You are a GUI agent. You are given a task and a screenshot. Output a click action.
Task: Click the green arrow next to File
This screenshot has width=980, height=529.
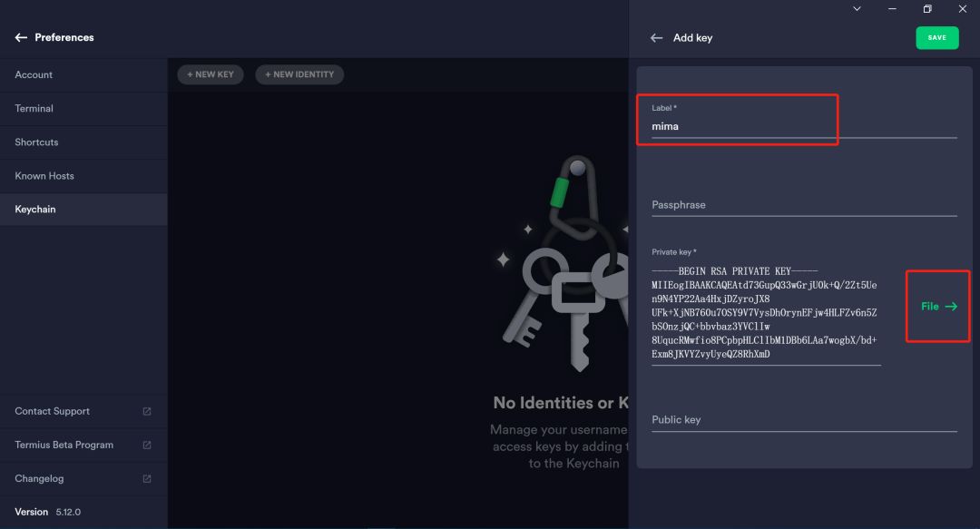click(951, 307)
